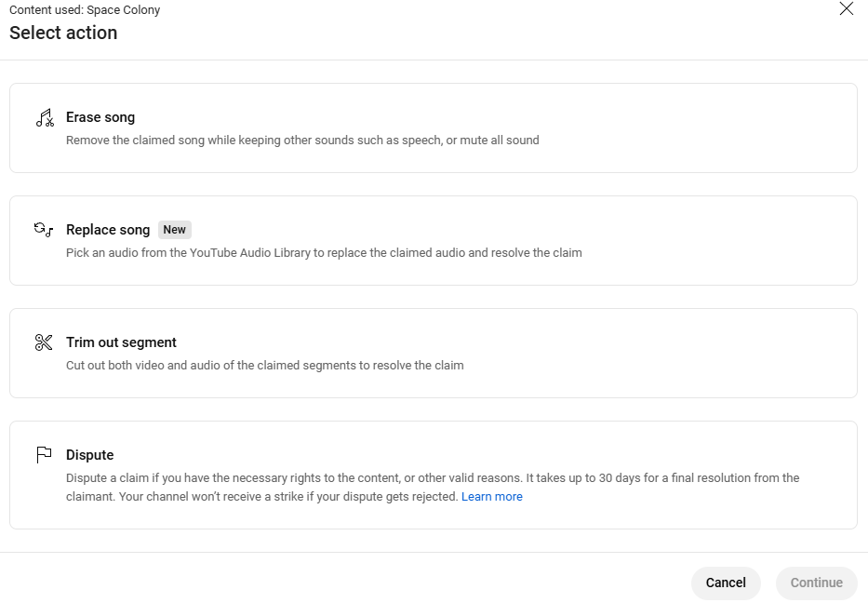The height and width of the screenshot is (603, 868).
Task: Select the Erase song title
Action: pyautogui.click(x=100, y=117)
